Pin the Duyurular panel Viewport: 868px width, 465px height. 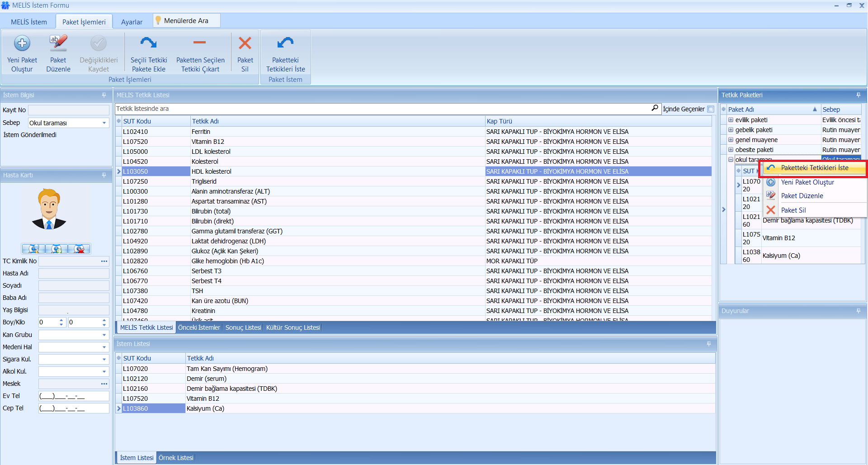pos(858,311)
